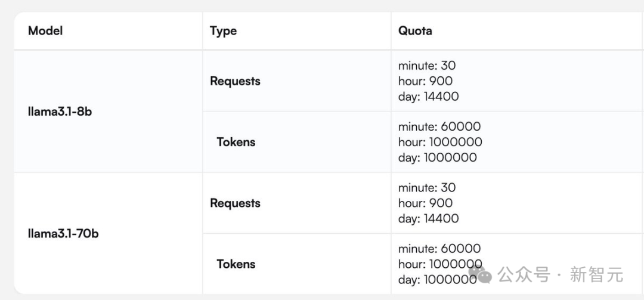This screenshot has height=300, width=644.
Task: Click 'minute: 60000' in llama3.1-70b Tokens quota
Action: tap(439, 248)
